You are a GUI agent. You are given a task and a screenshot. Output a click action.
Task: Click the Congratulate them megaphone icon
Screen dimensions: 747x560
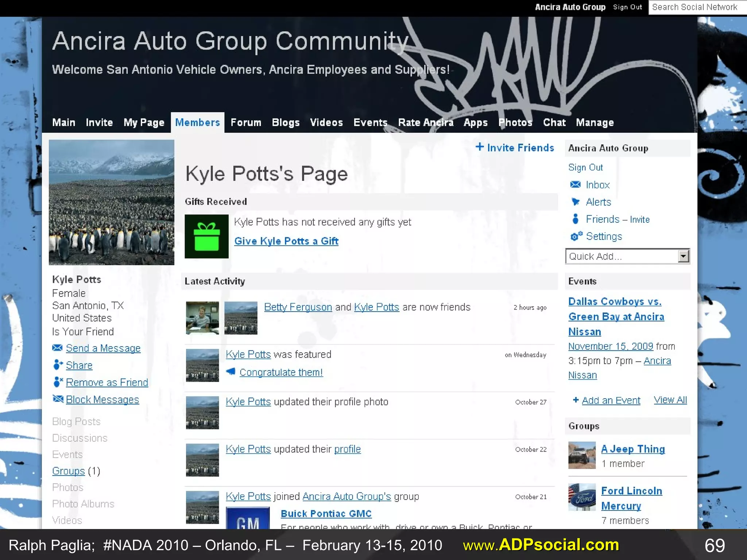click(231, 372)
